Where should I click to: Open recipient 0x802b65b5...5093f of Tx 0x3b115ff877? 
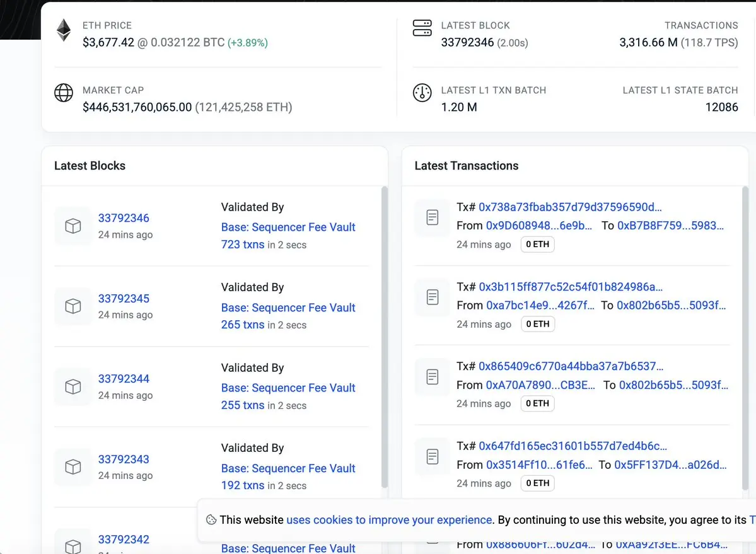671,306
